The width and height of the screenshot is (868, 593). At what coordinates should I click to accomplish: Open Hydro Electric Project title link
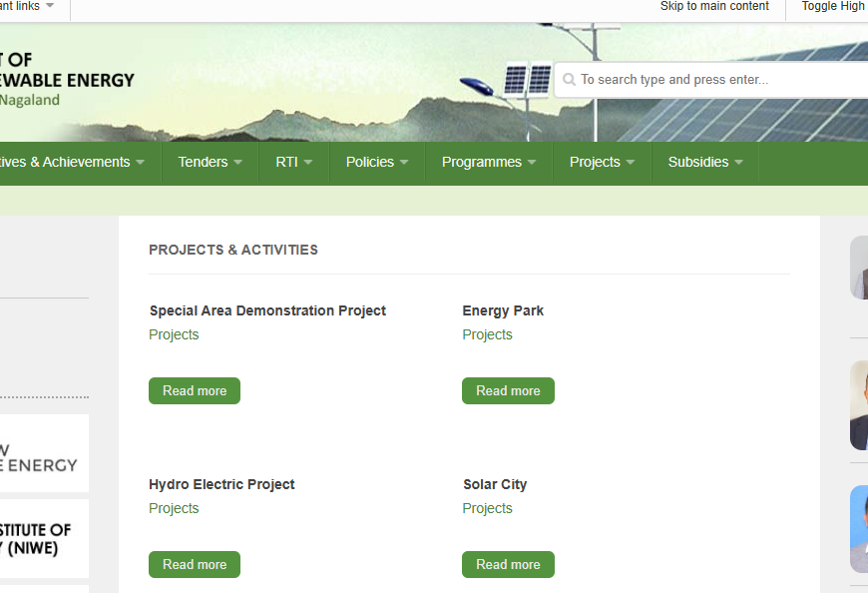click(221, 484)
